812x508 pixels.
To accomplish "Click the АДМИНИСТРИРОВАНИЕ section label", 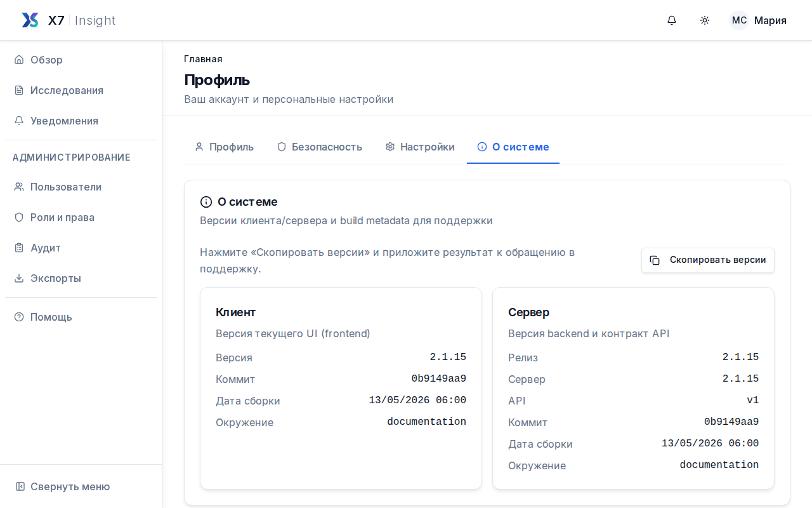I will coord(72,157).
